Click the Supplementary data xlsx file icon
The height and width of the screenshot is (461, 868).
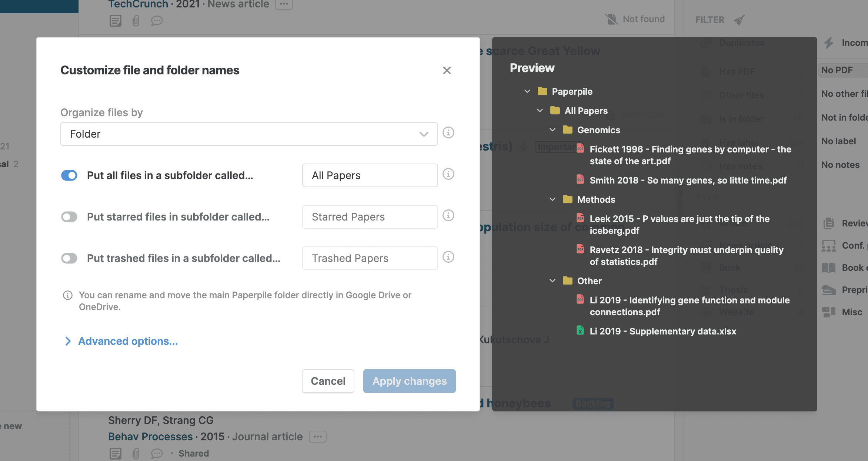(x=580, y=330)
